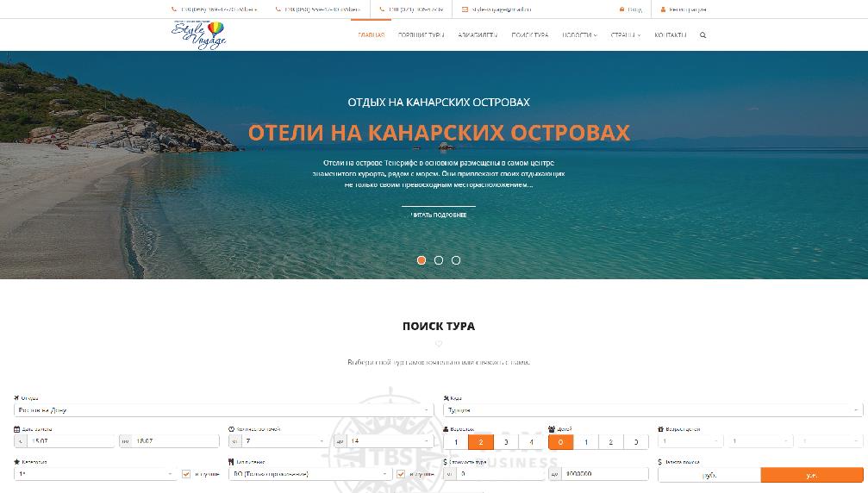Image resolution: width=868 pixels, height=493 pixels.
Task: Click the search magnifier icon in navigation
Action: click(703, 35)
